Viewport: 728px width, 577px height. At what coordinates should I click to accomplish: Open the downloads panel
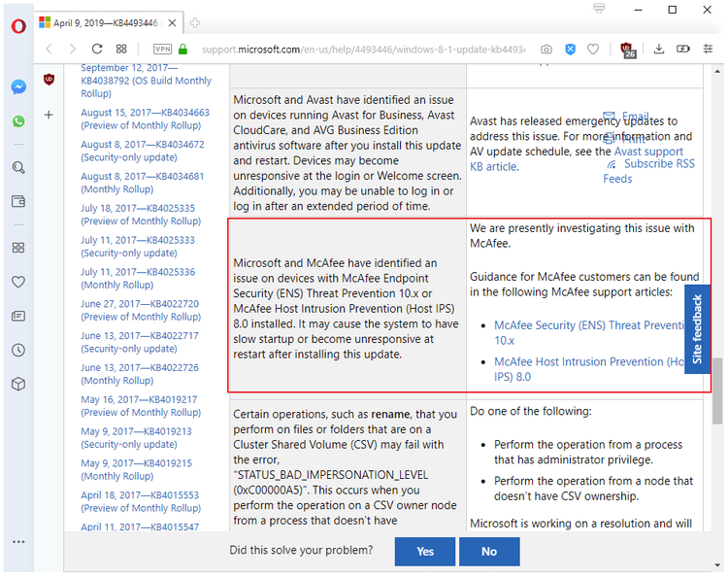659,49
